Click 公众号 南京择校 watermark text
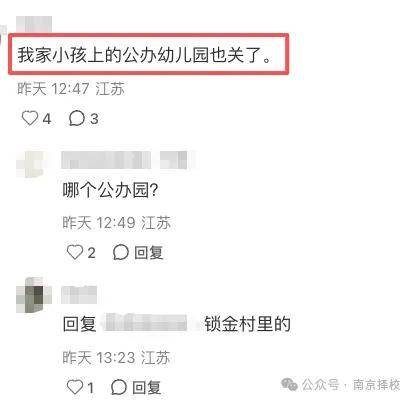This screenshot has height=402, width=414. (x=351, y=385)
